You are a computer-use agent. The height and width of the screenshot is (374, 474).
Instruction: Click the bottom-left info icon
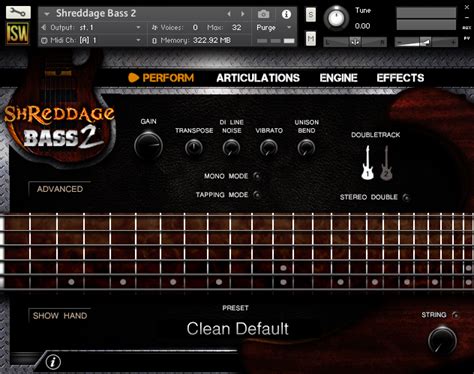(53, 362)
